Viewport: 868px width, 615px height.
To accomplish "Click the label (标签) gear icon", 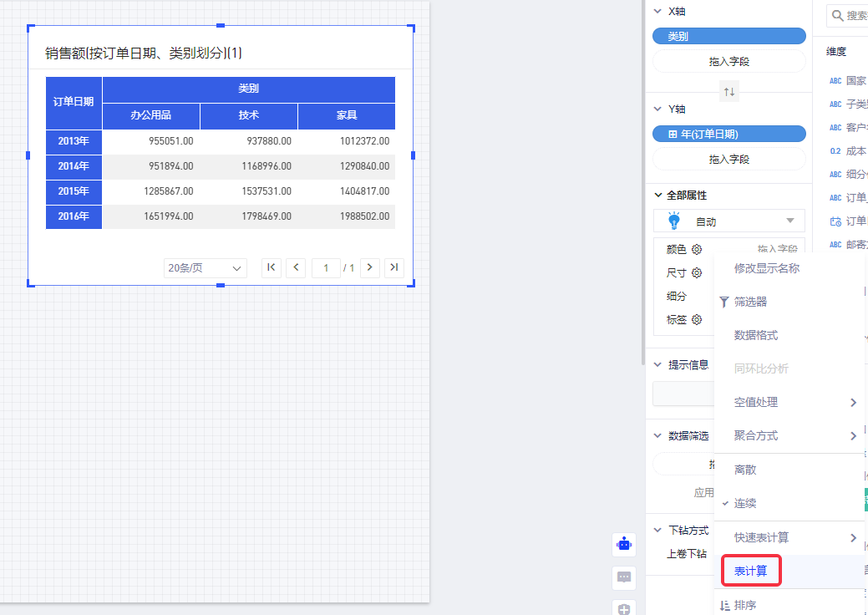I will pyautogui.click(x=696, y=319).
